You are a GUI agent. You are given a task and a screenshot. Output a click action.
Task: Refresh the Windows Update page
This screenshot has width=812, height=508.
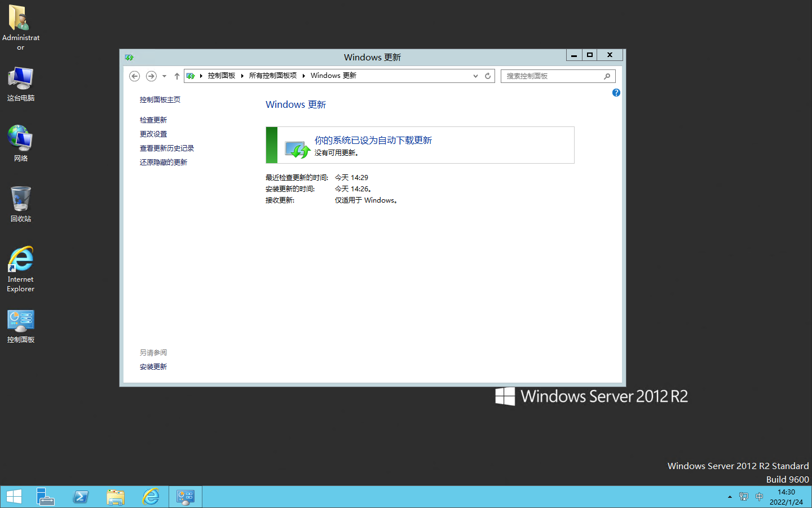[x=488, y=76]
